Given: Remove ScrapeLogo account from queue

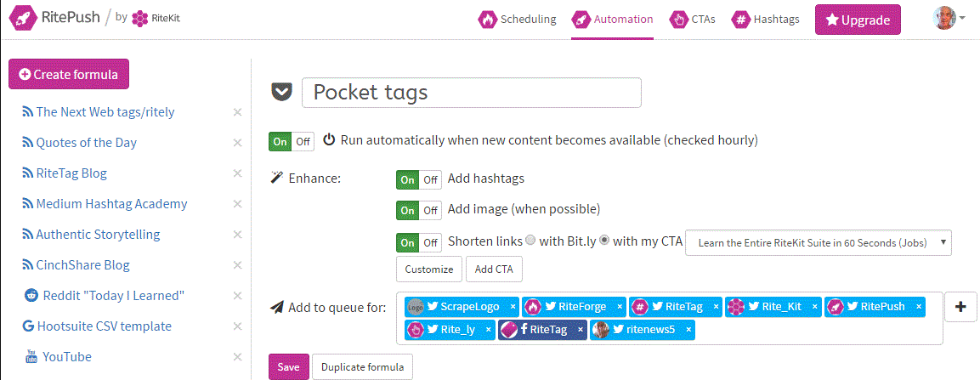Looking at the screenshot, I should [513, 307].
